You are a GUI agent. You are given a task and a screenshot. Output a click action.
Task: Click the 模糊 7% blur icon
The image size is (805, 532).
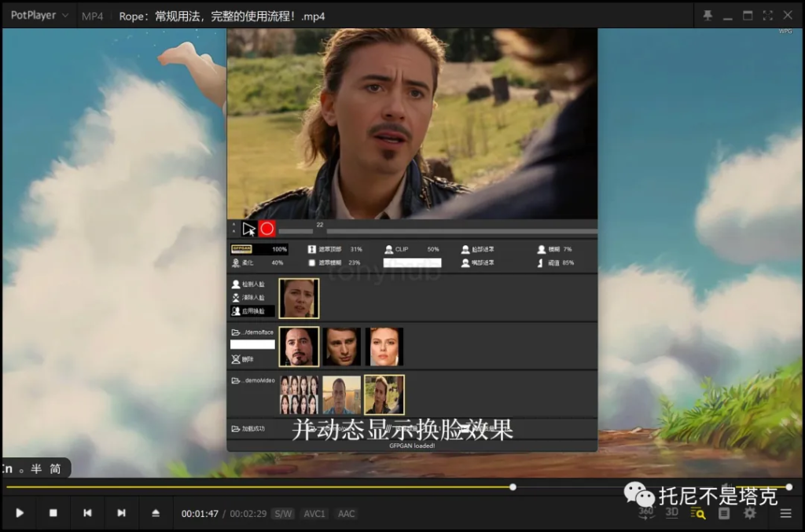541,249
